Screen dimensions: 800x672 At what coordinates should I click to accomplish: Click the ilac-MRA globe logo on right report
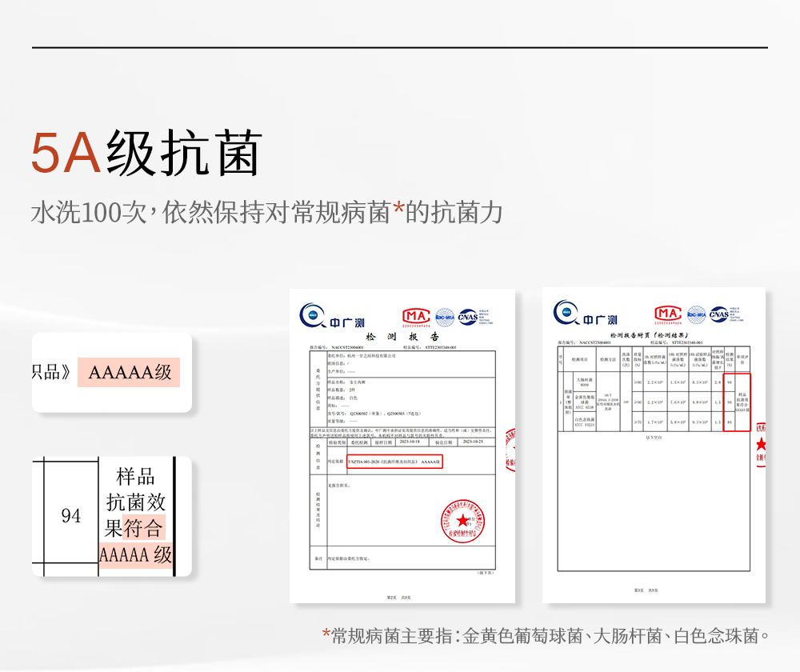(697, 315)
